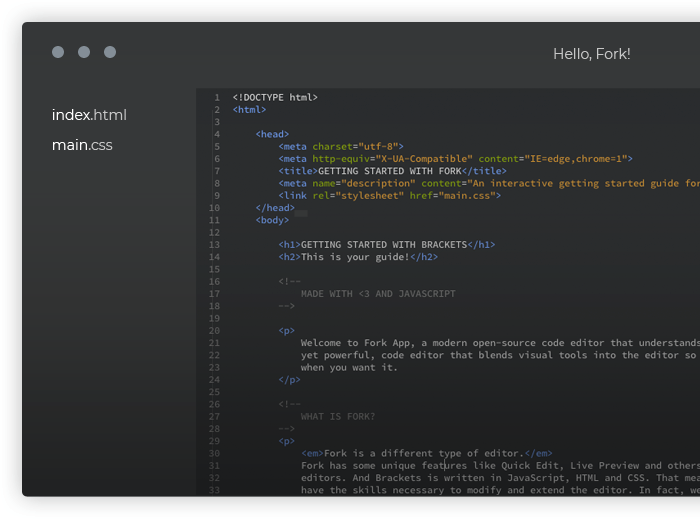Image resolution: width=700 pixels, height=519 pixels.
Task: Open main.css in the file sidebar
Action: (82, 145)
